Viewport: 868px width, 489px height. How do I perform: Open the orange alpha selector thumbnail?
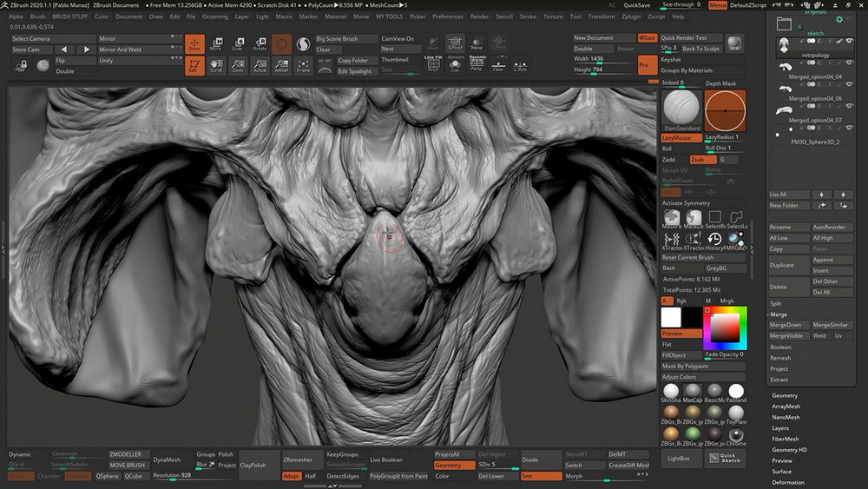pos(725,110)
